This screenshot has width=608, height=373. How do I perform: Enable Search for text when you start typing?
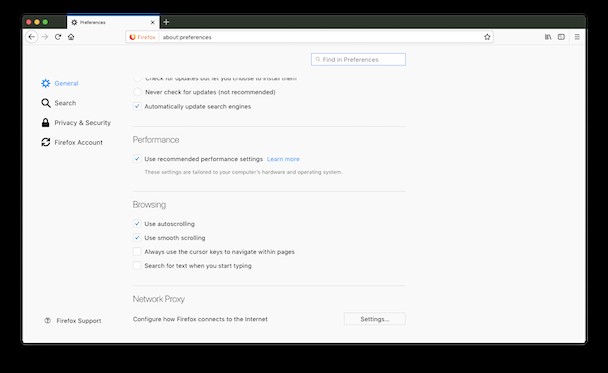click(x=137, y=266)
